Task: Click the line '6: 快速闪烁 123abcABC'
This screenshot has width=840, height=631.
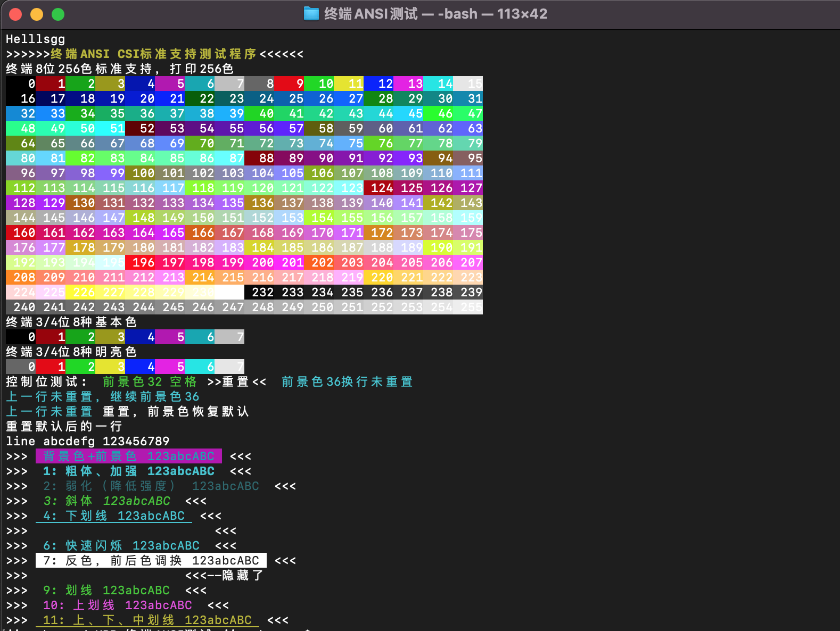Action: (x=121, y=545)
